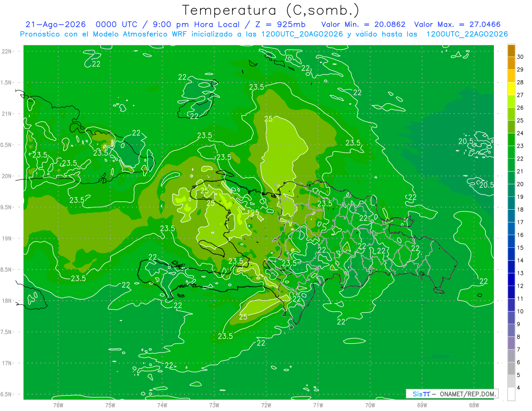532x411 pixels.
Task: Click valid-until time "1200UTC_22AGO2026"
Action: [x=467, y=34]
